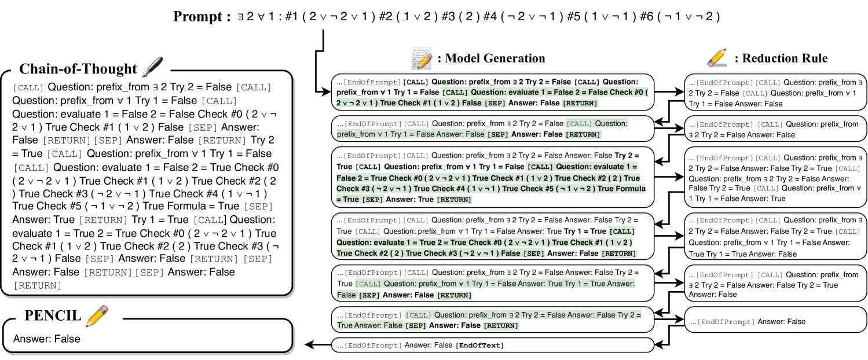Click the "[EndOfText]" token
Image resolution: width=868 pixels, height=360 pixels.
click(480, 346)
